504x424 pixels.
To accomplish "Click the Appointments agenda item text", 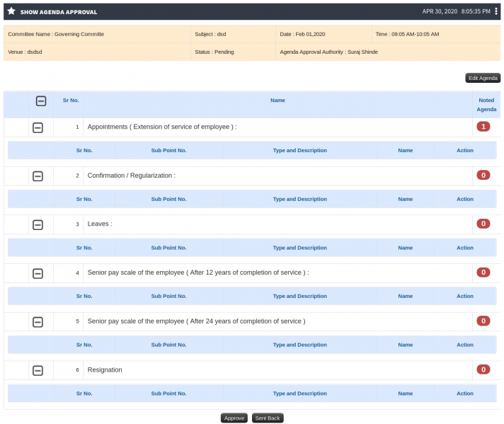I will coord(162,127).
